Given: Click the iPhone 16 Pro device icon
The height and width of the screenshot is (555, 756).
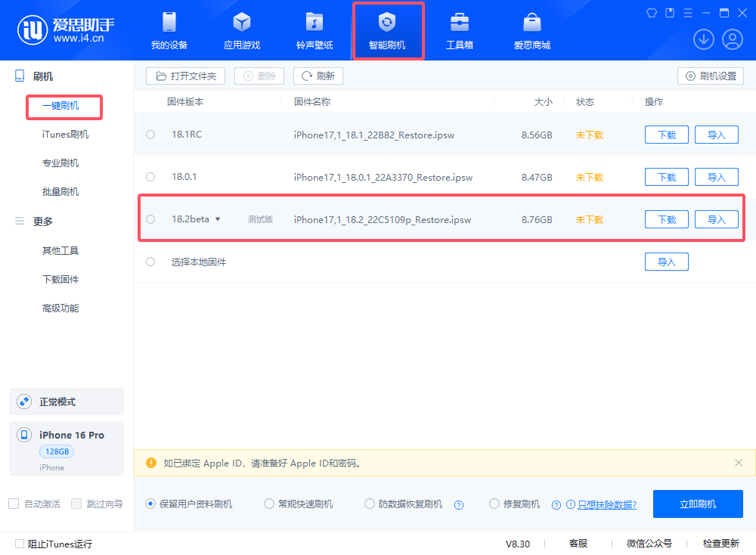Looking at the screenshot, I should (x=24, y=435).
